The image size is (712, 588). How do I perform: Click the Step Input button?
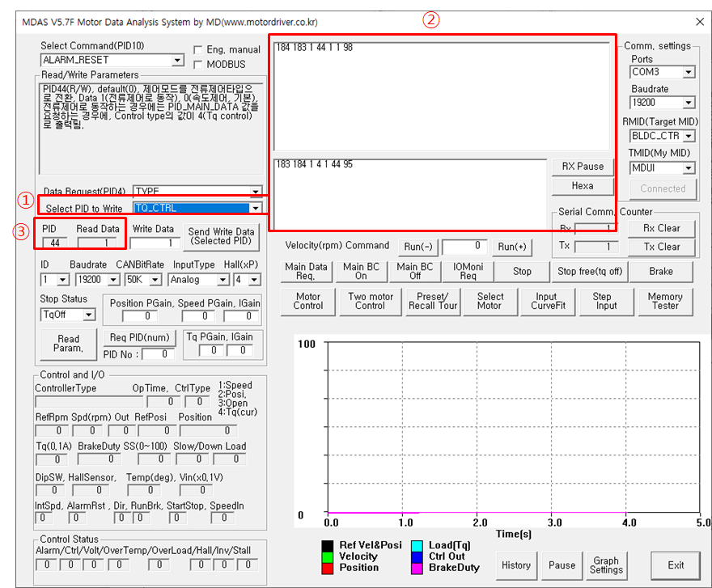tap(606, 302)
